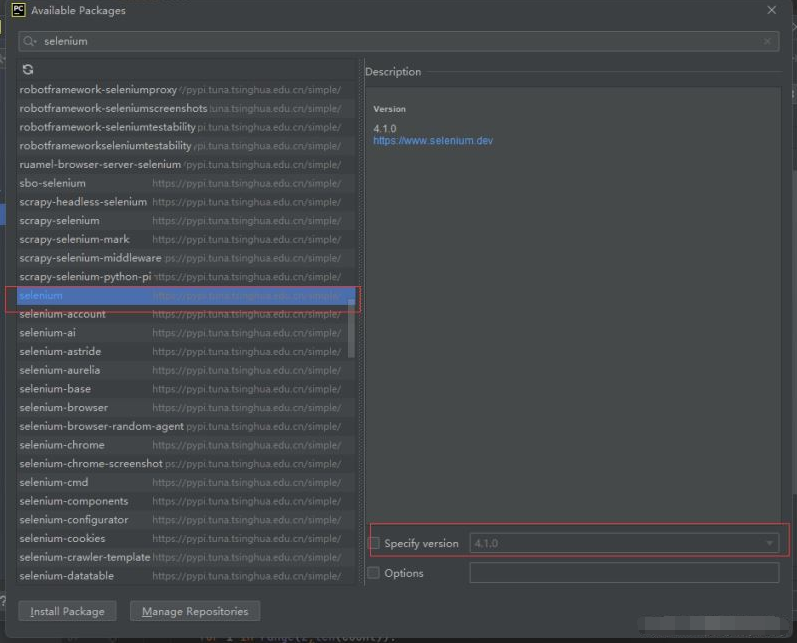Clear the selenium search text with the X icon

coord(767,41)
